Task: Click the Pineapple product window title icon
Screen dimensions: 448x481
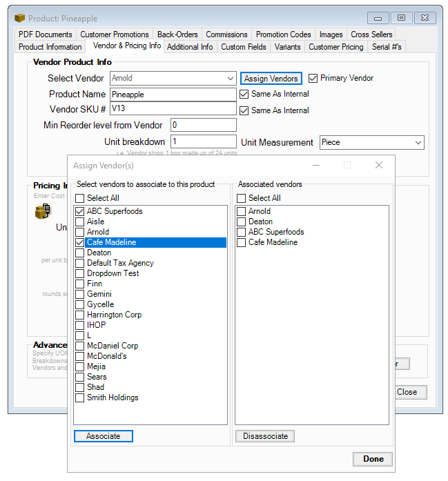Action: (x=19, y=18)
